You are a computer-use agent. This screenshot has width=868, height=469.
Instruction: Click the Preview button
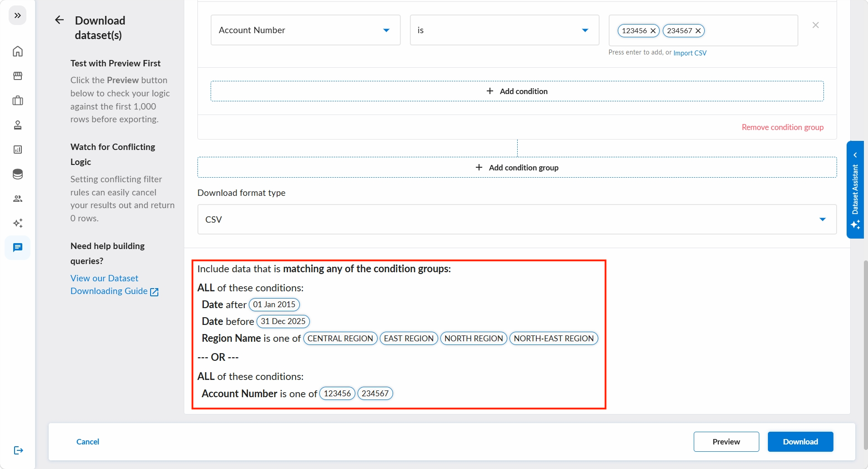727,442
